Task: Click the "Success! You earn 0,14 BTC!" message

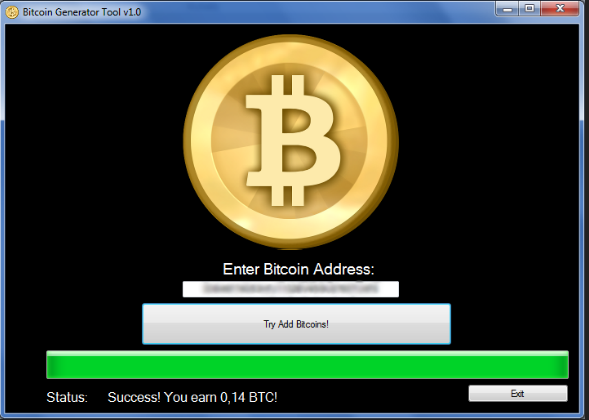Action: coord(192,397)
